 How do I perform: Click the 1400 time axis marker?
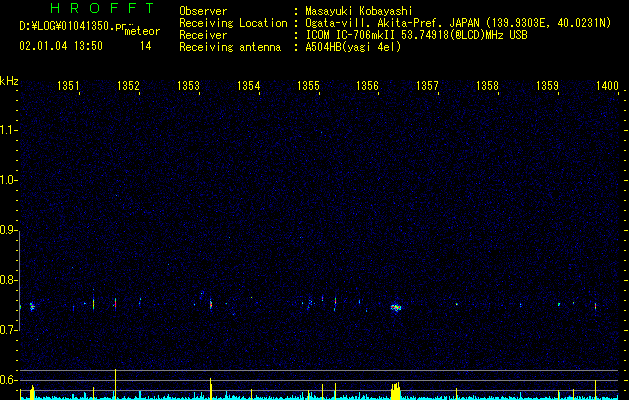[607, 85]
